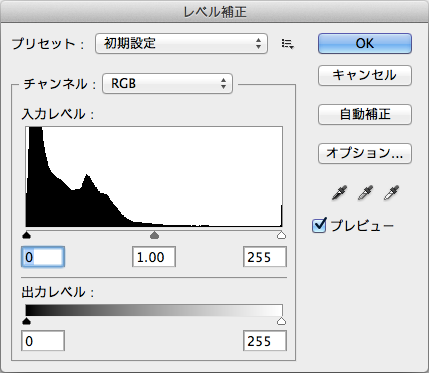Focus the output highlight field showing 255
This screenshot has width=429, height=373.
265,341
